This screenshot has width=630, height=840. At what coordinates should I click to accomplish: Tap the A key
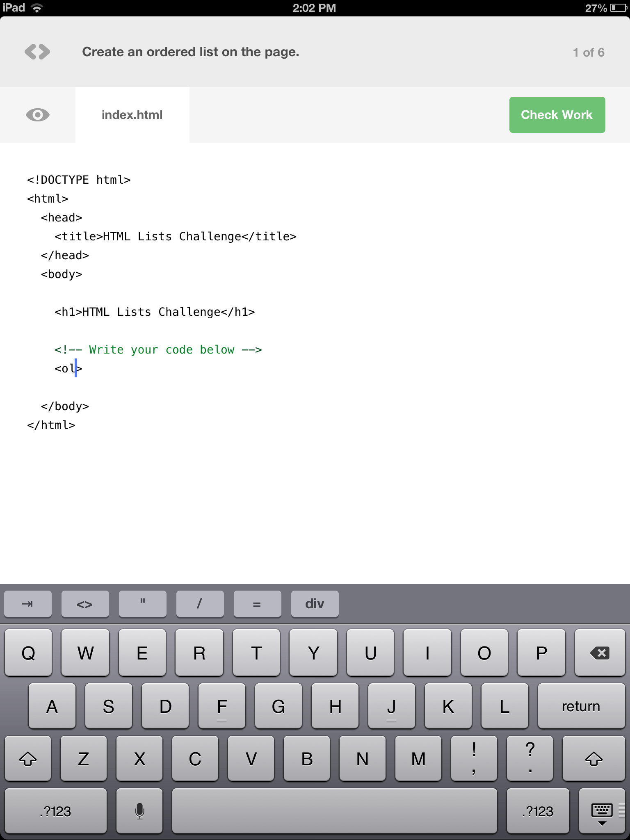(x=52, y=706)
